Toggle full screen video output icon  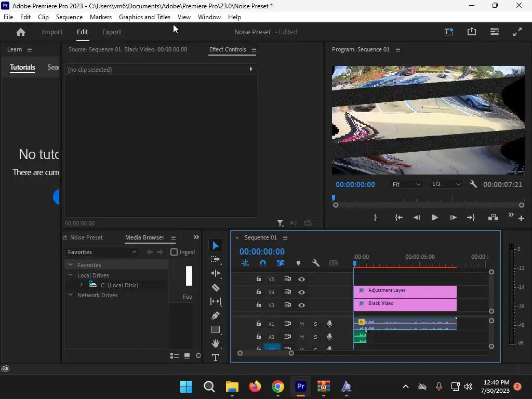click(x=517, y=32)
